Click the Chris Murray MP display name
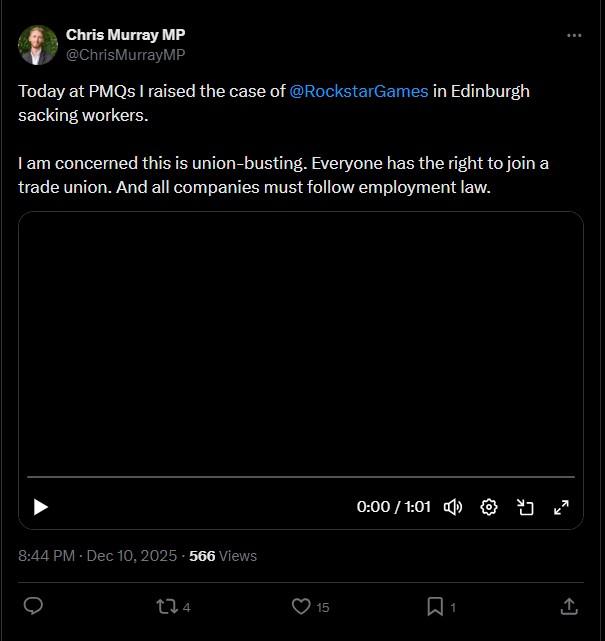 (x=125, y=35)
